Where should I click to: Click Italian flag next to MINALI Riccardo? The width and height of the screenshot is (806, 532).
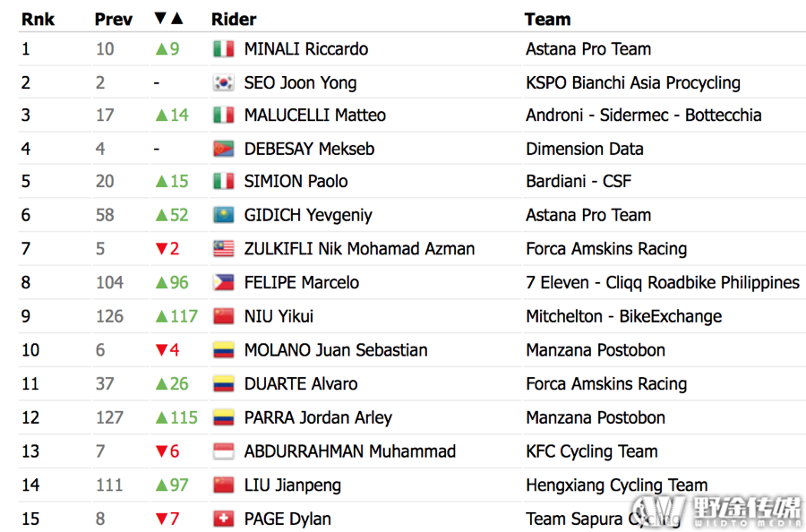point(224,49)
